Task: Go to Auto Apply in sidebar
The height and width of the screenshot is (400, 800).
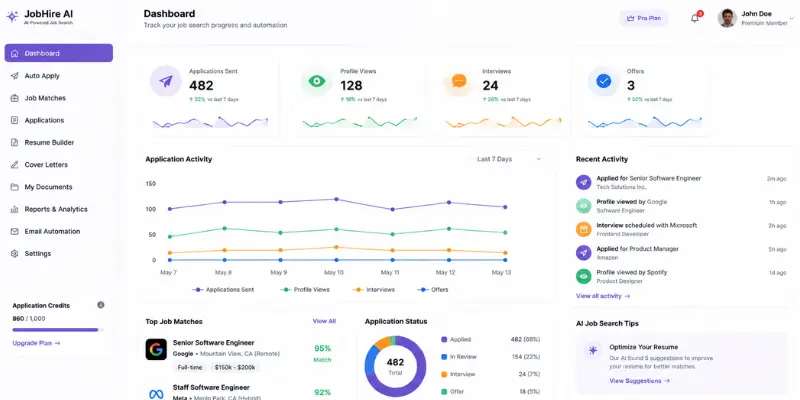Action: (x=59, y=76)
